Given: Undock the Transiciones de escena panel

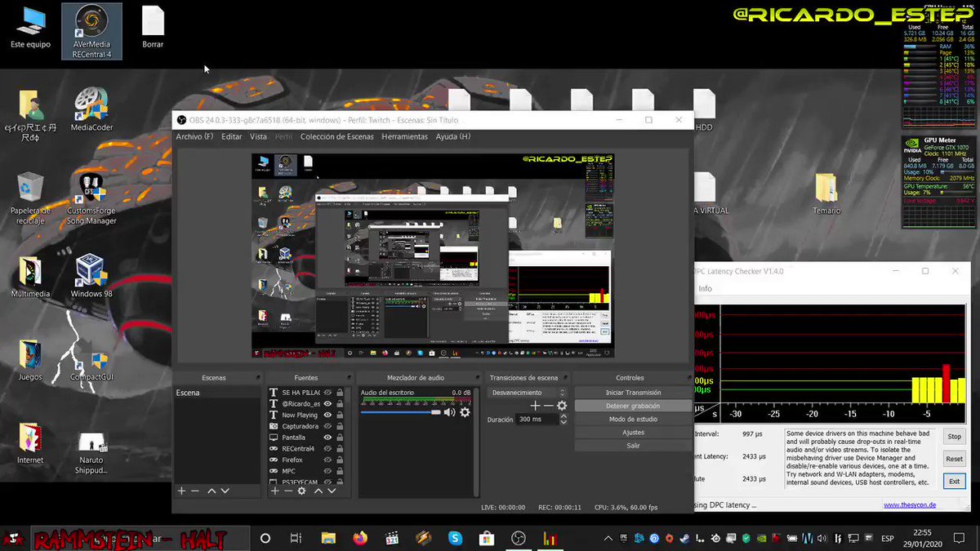Looking at the screenshot, I should coord(566,378).
